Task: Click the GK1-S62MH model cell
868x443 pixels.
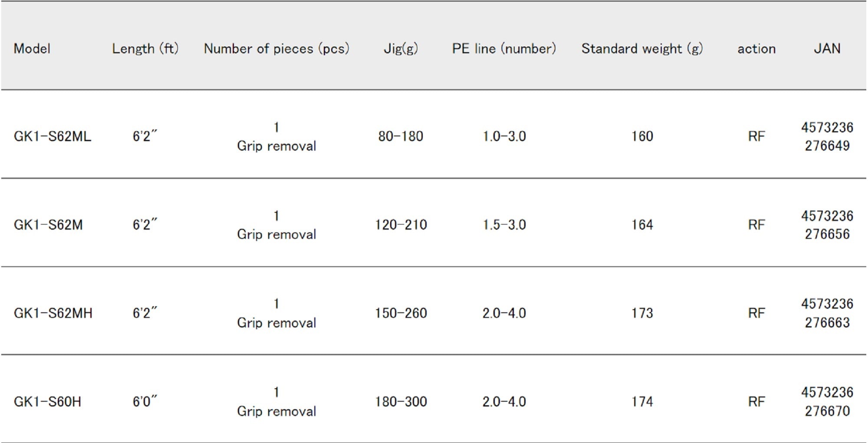Action: tap(53, 313)
